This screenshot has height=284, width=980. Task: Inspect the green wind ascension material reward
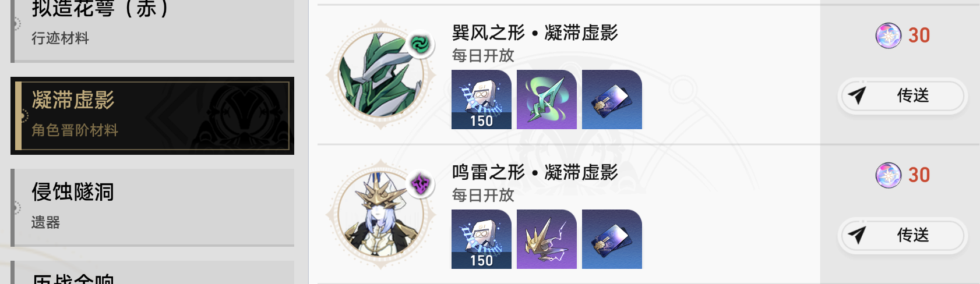pyautogui.click(x=547, y=100)
